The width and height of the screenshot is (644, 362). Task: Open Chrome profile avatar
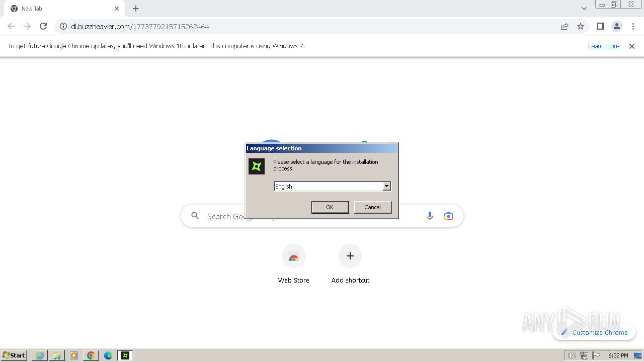617,26
